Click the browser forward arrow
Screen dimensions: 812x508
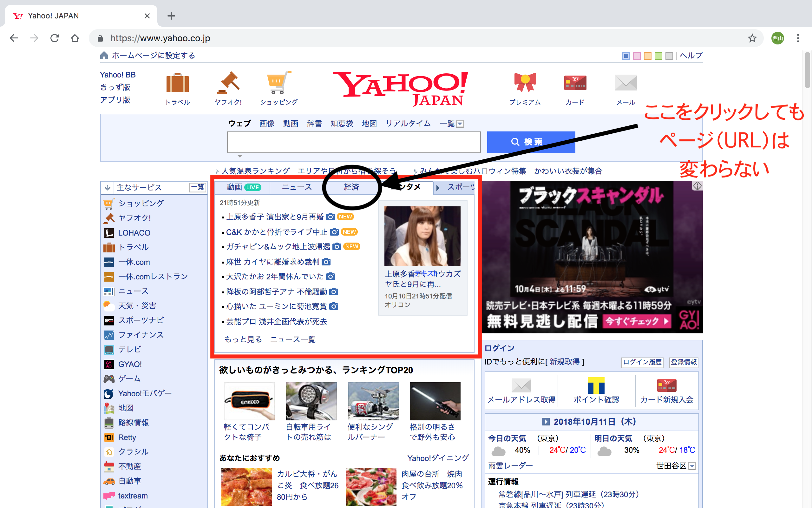tap(34, 38)
